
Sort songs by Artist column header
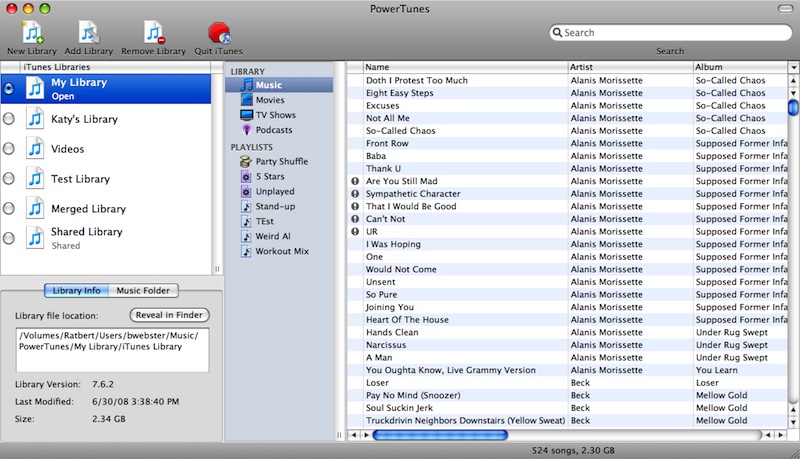click(628, 67)
